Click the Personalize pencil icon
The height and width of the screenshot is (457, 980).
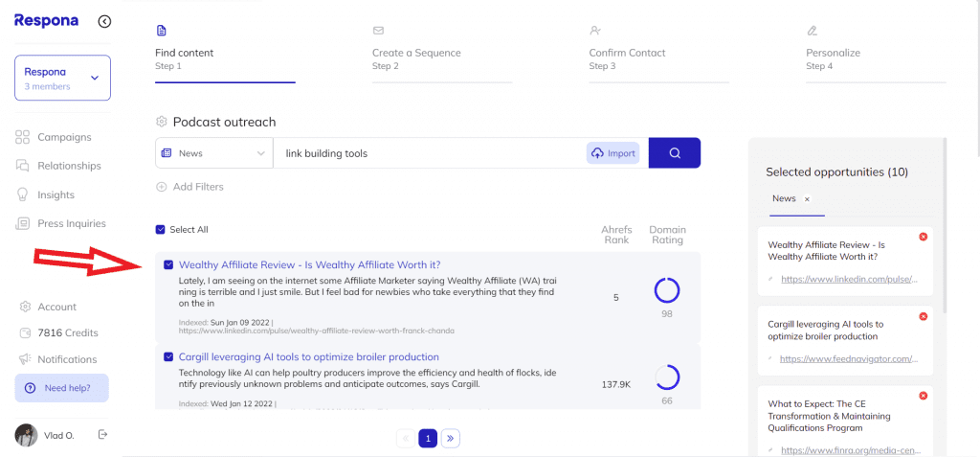812,31
